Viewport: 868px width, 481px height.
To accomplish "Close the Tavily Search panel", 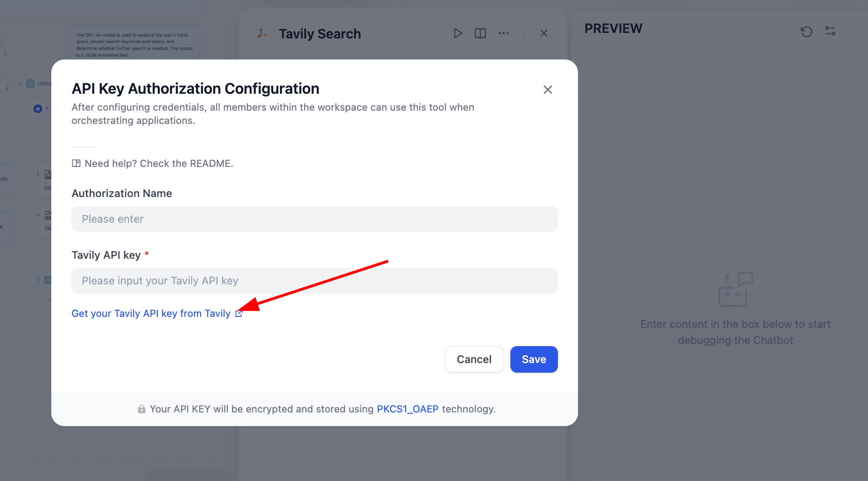I will 544,33.
